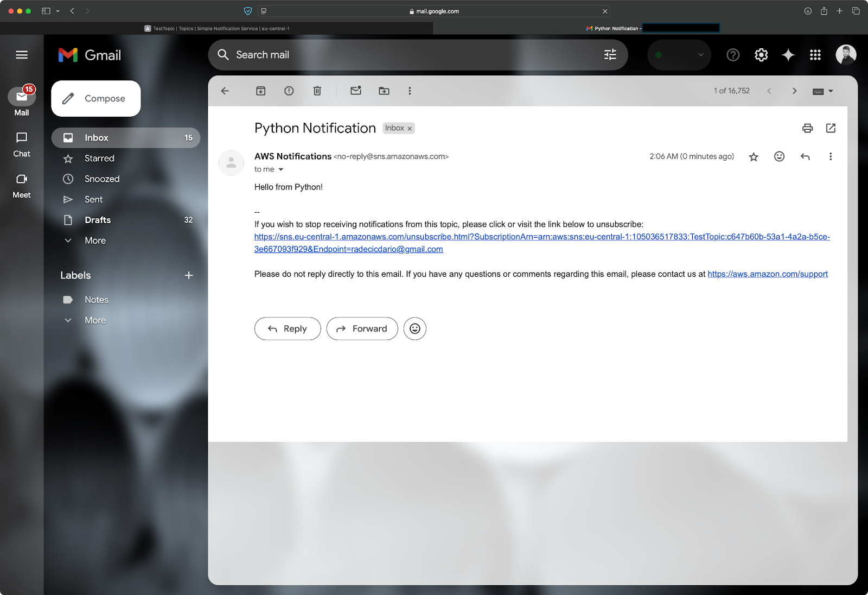Screen dimensions: 868x595
Task: Click the Move to folder icon
Action: coord(384,91)
